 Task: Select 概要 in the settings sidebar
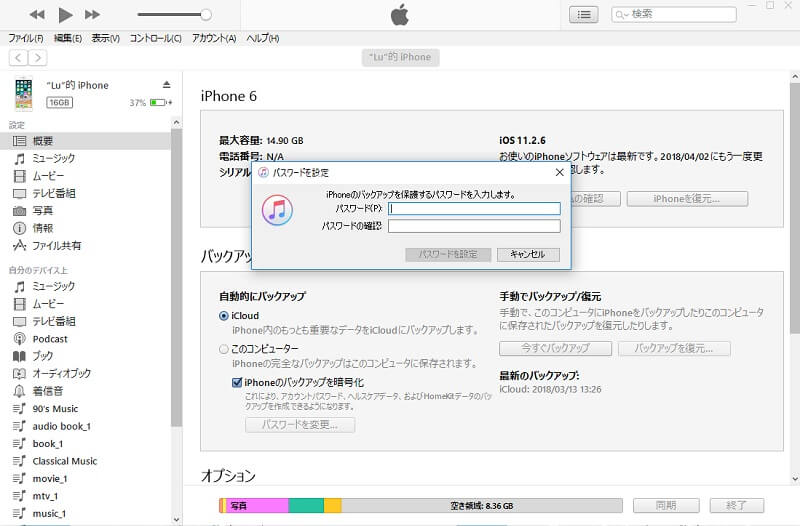pos(85,141)
